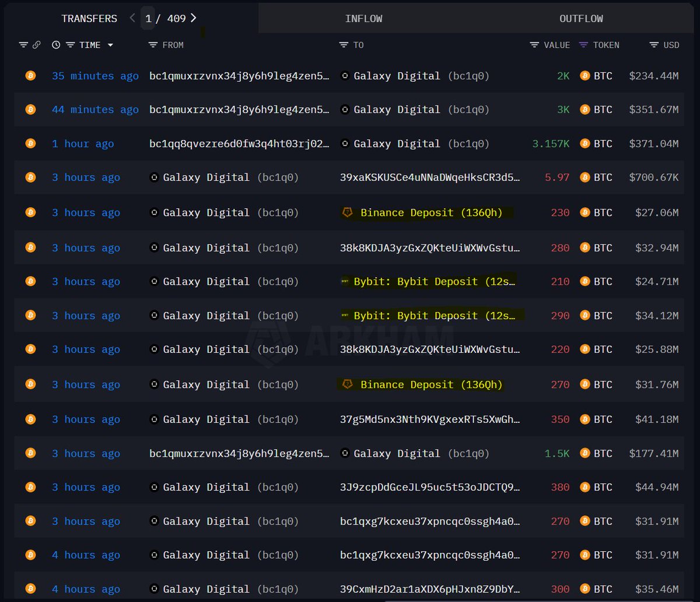Viewport: 700px width, 602px height.
Task: Click the 3.157K value cell
Action: tap(551, 143)
